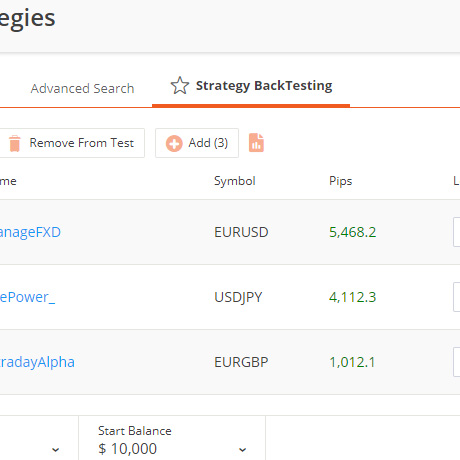Click the star icon beside Strategy BackTesting

(180, 86)
